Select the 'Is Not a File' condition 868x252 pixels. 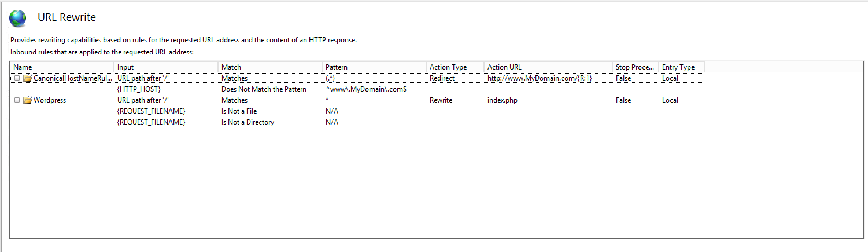coord(239,111)
